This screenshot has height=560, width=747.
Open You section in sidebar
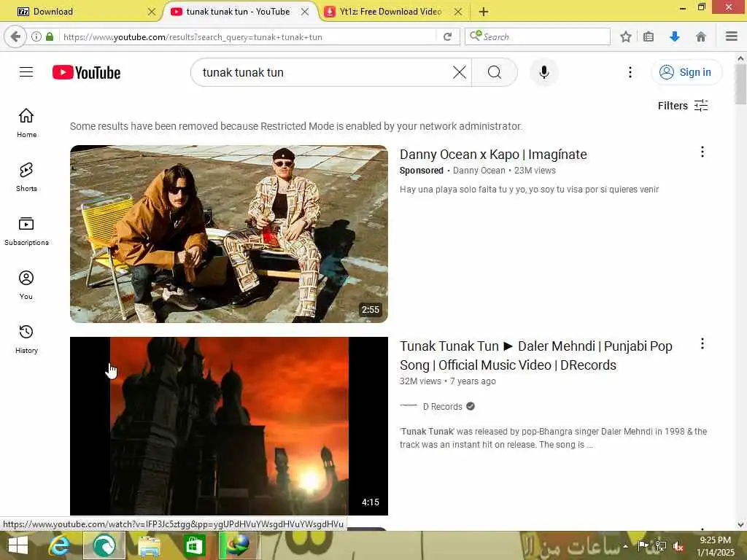click(x=26, y=285)
